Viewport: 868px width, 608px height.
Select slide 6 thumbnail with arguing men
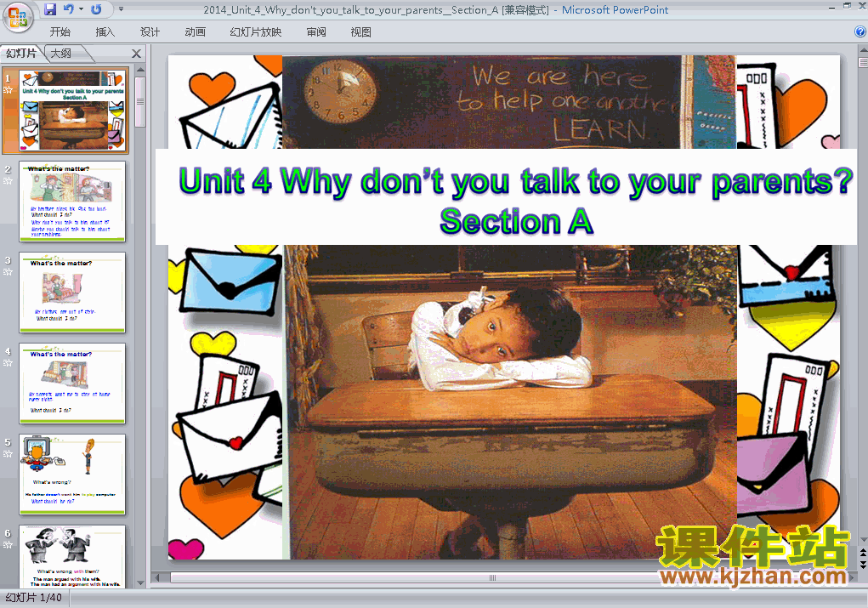[x=72, y=556]
